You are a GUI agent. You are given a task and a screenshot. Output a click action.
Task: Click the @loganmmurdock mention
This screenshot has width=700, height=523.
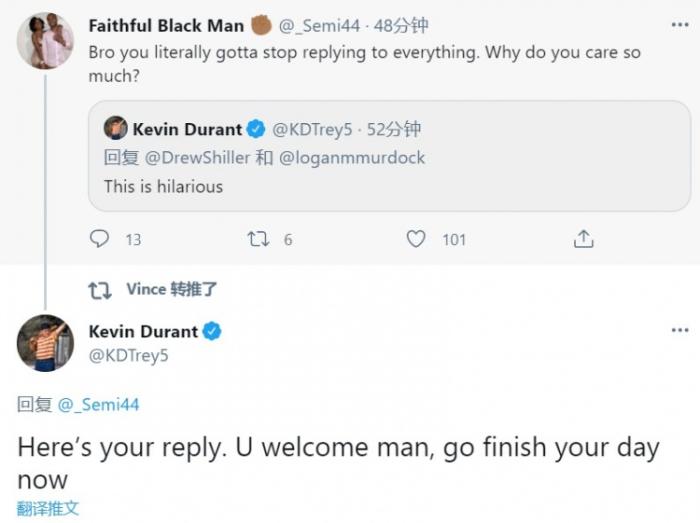352,157
